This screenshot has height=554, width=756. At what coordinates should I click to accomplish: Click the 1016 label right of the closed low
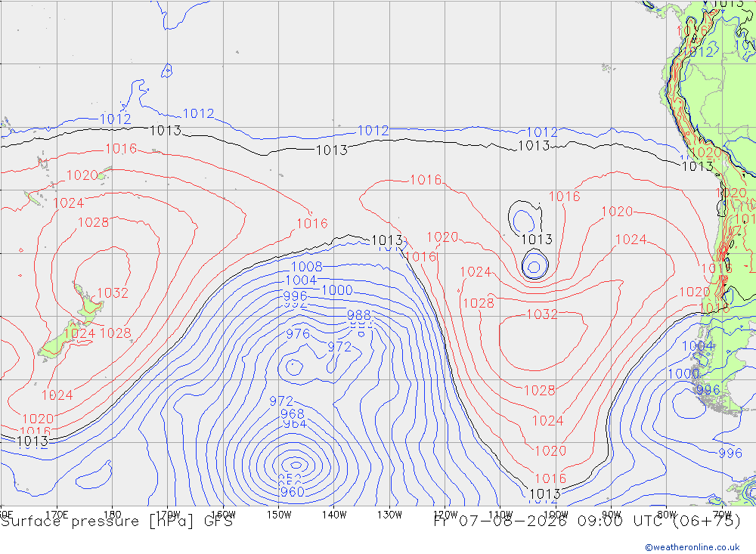[x=564, y=197]
